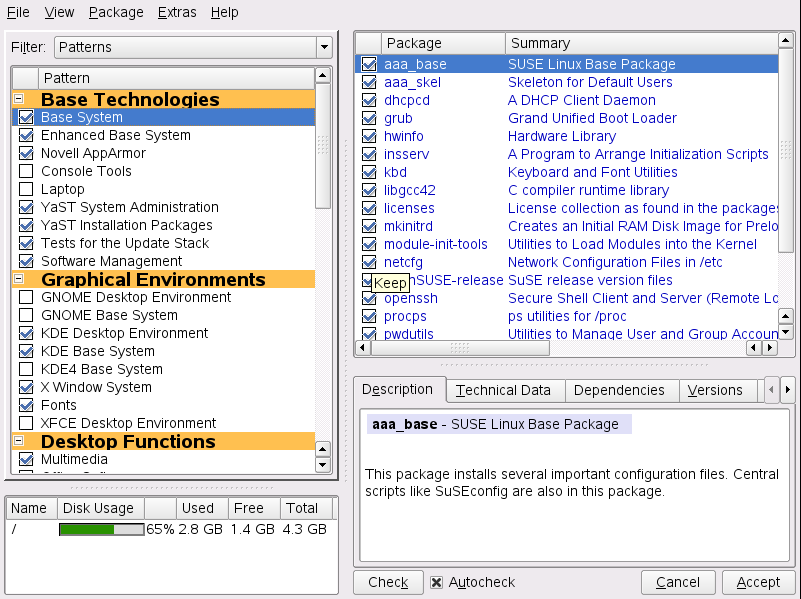Toggle the Enhanced Base System checkbox
This screenshot has height=599, width=801.
pyautogui.click(x=26, y=135)
